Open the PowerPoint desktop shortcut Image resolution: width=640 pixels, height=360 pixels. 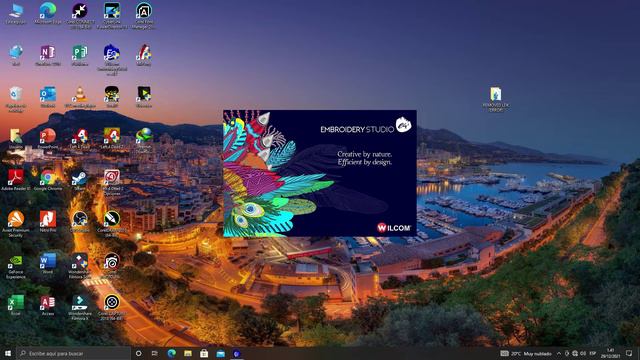(48, 138)
